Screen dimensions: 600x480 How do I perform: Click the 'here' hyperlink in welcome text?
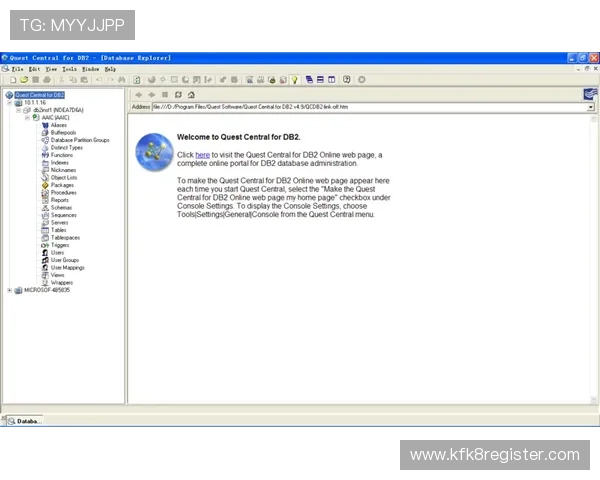[x=202, y=155]
